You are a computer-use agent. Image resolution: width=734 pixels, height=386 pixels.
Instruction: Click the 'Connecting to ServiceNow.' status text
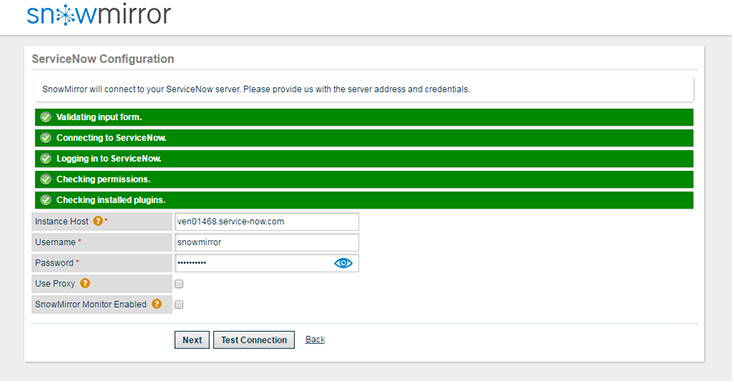pos(111,138)
